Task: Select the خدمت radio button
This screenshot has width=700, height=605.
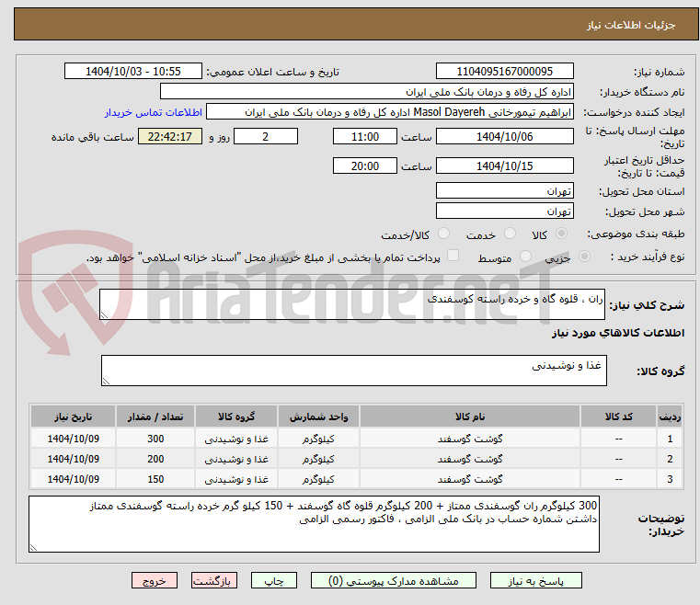Action: 510,234
